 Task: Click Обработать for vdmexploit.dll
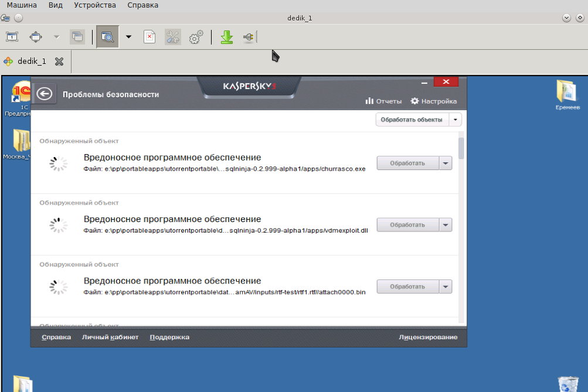tap(407, 225)
